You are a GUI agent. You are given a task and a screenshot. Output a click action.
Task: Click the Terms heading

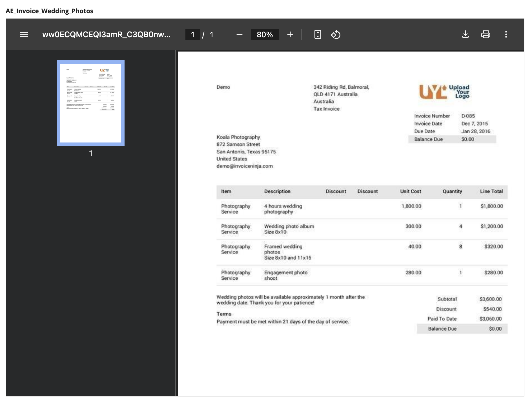[224, 314]
